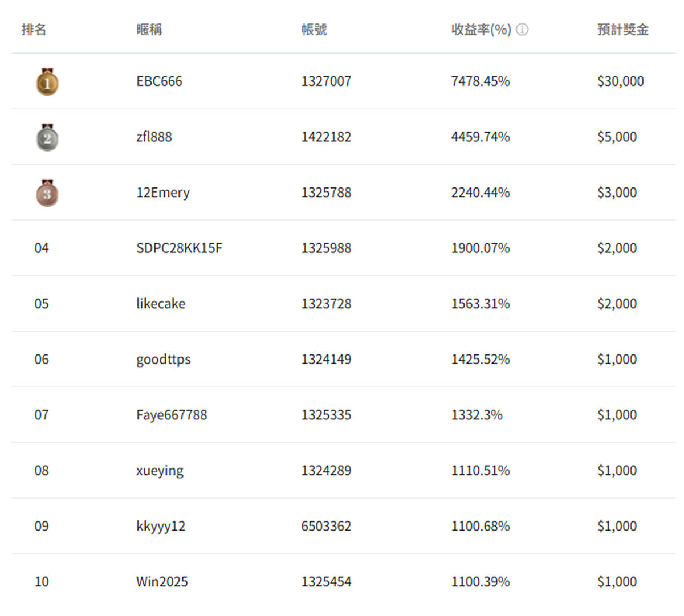Click the Win2025 nickname

point(162,582)
